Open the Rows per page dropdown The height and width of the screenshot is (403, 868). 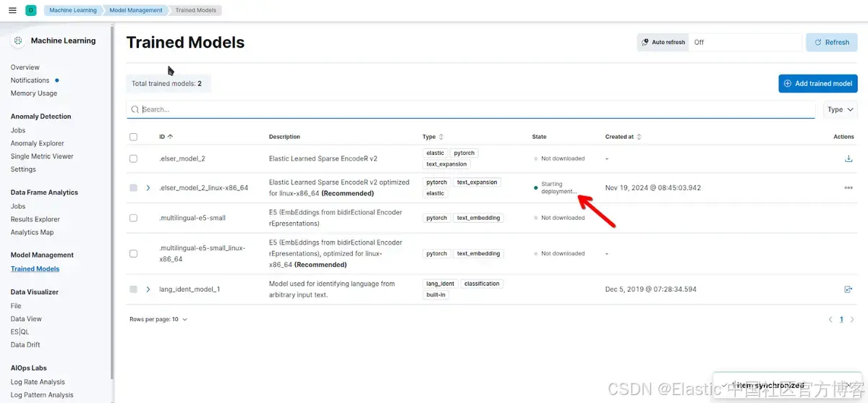[158, 319]
